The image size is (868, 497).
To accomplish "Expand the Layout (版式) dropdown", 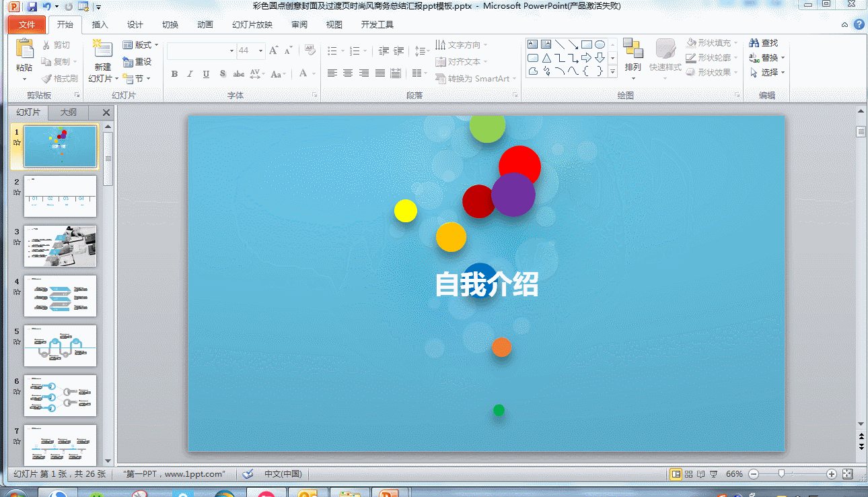I will pos(141,45).
